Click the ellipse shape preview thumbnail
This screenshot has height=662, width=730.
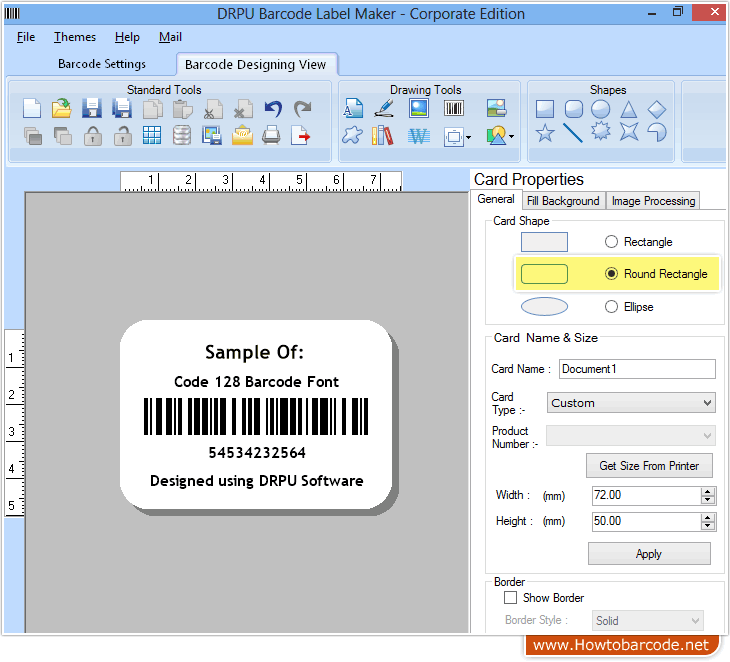(x=544, y=306)
